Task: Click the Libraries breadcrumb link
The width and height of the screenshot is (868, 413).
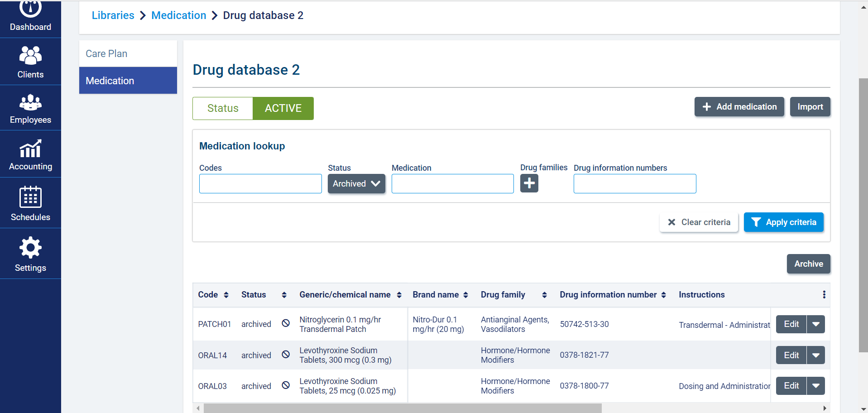Action: coord(113,15)
